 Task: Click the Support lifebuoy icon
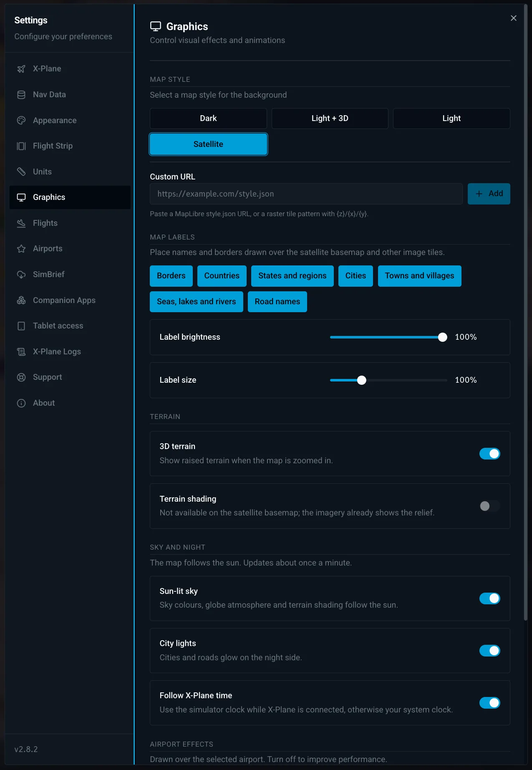(21, 377)
